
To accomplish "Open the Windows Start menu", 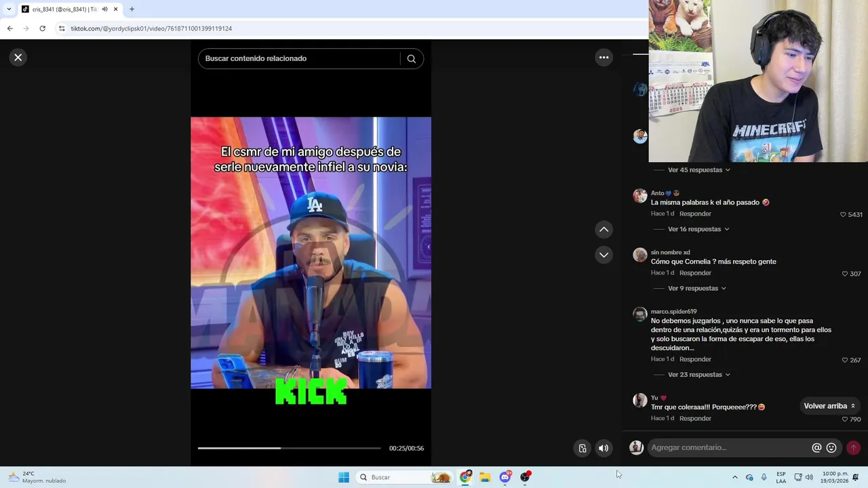I will click(x=344, y=477).
